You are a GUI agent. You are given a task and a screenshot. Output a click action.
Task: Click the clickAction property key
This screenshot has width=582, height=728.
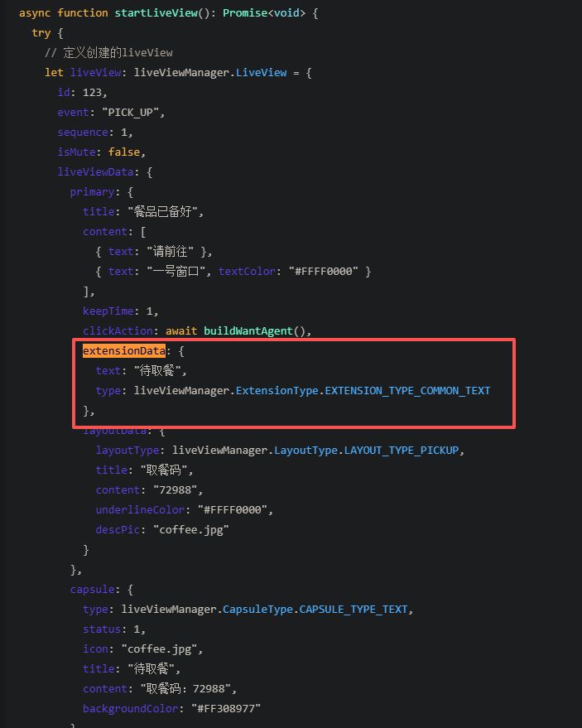(x=118, y=331)
